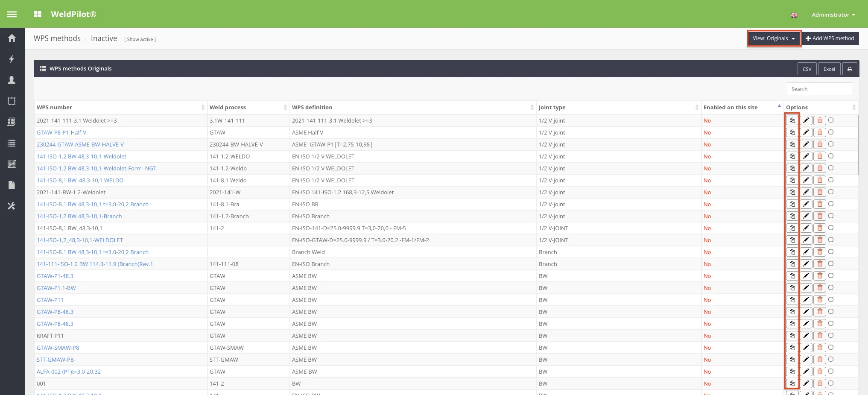Export the table to Excel

pyautogui.click(x=829, y=69)
